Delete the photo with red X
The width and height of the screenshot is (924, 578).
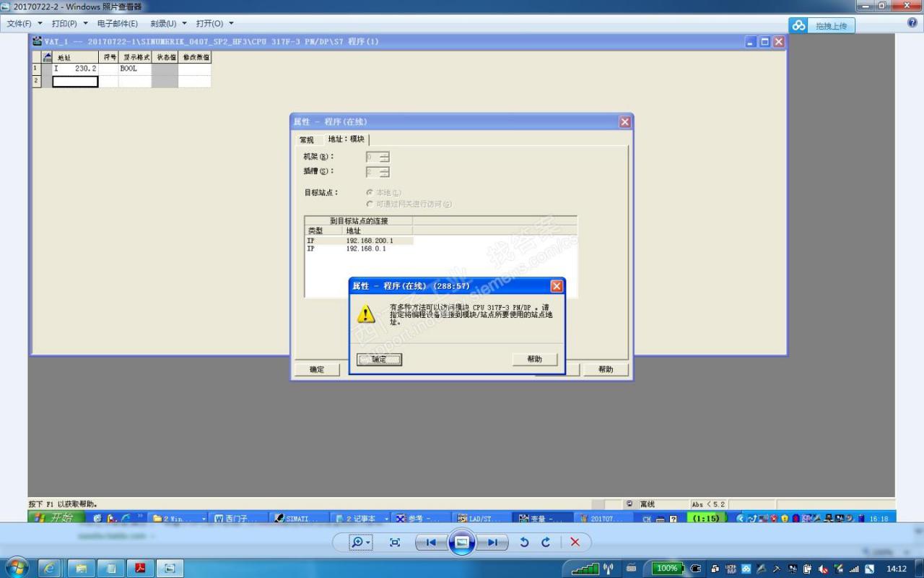click(x=575, y=542)
